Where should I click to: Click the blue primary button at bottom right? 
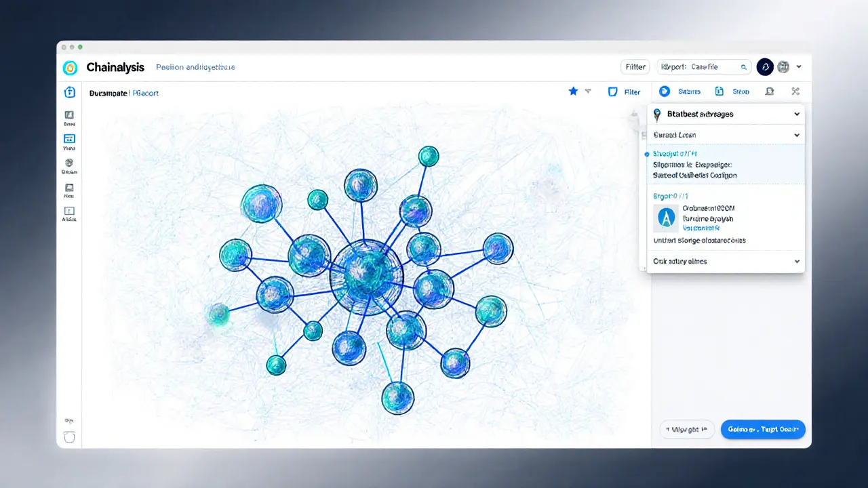point(762,429)
